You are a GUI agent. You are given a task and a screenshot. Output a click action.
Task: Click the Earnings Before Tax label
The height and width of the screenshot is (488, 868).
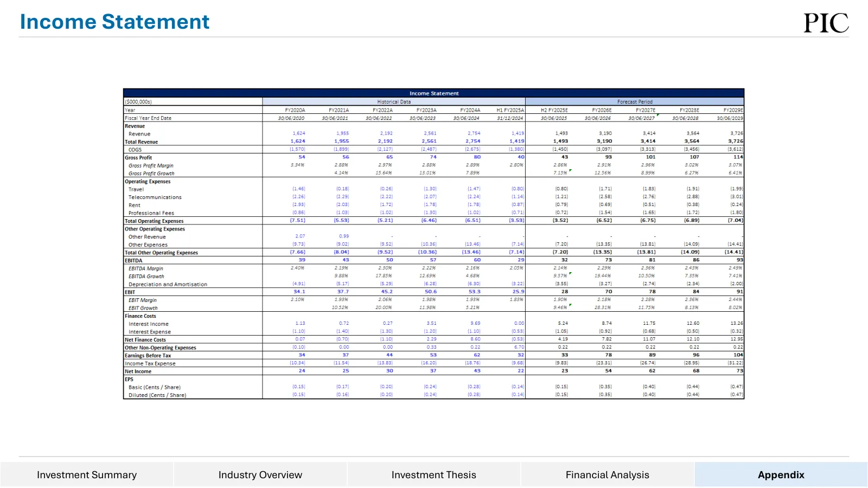tap(148, 356)
